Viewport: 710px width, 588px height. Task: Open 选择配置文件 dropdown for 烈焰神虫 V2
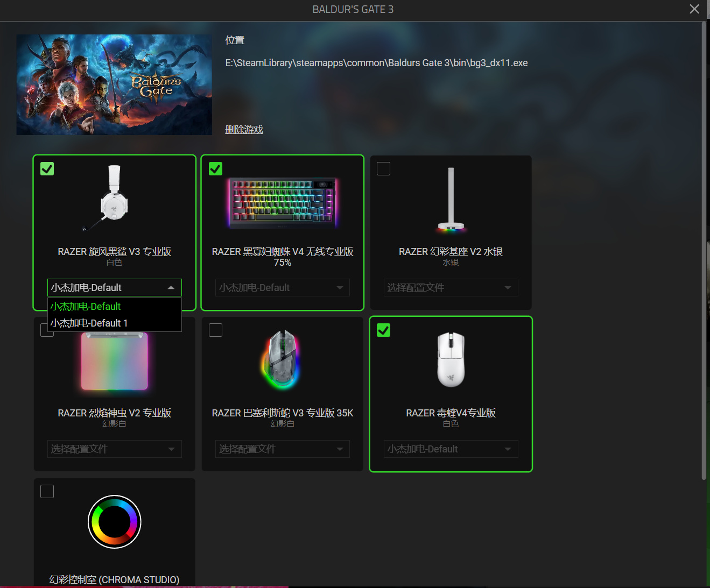pos(115,449)
